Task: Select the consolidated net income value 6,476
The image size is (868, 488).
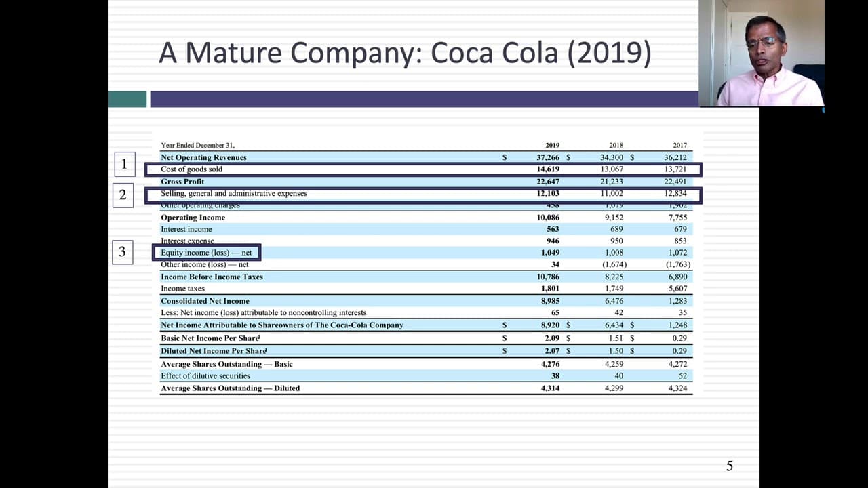Action: pos(614,301)
